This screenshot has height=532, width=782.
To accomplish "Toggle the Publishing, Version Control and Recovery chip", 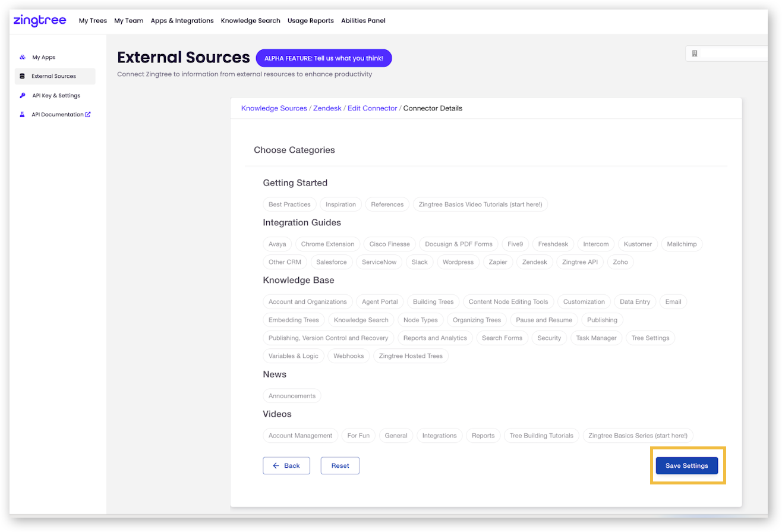I will (328, 338).
